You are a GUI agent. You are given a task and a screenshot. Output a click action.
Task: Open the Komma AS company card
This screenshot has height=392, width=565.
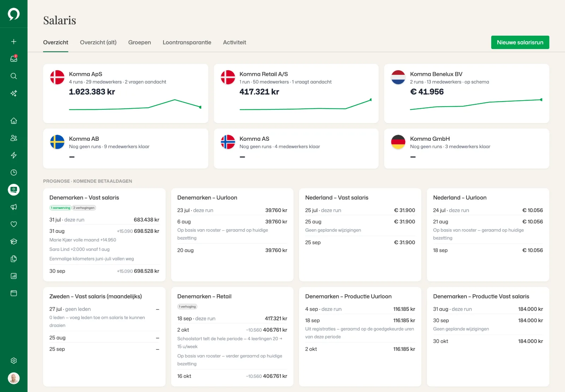pos(296,149)
